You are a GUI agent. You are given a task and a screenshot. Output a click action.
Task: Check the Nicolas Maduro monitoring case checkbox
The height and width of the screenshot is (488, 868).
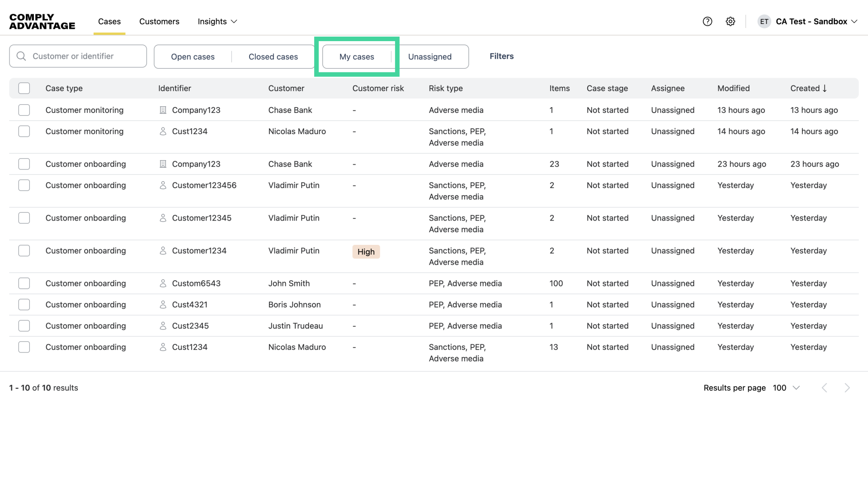24,131
